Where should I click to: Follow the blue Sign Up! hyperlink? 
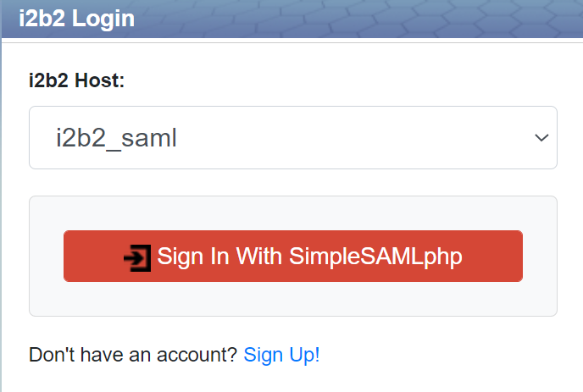(x=281, y=355)
